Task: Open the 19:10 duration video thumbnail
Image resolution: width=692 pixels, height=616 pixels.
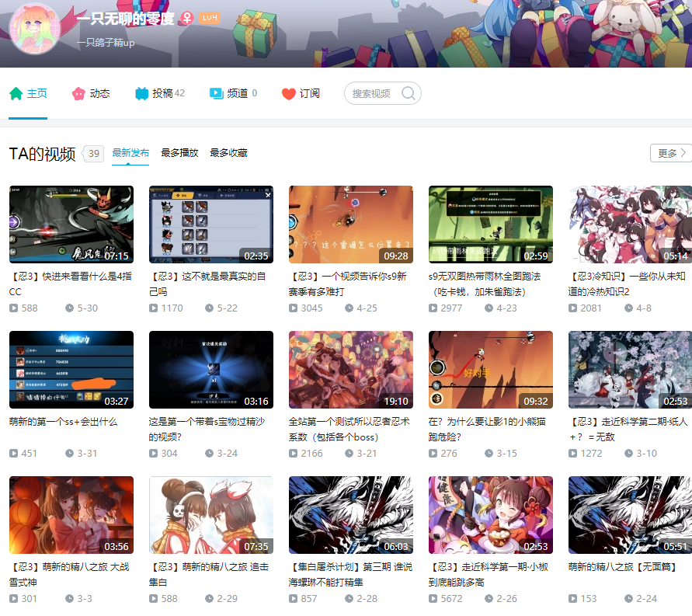Action: tap(350, 370)
